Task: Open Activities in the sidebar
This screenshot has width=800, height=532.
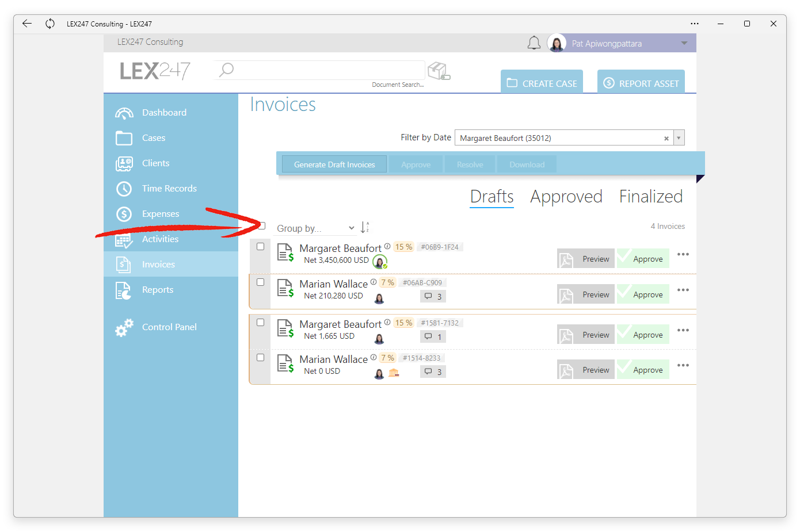Action: tap(171, 239)
